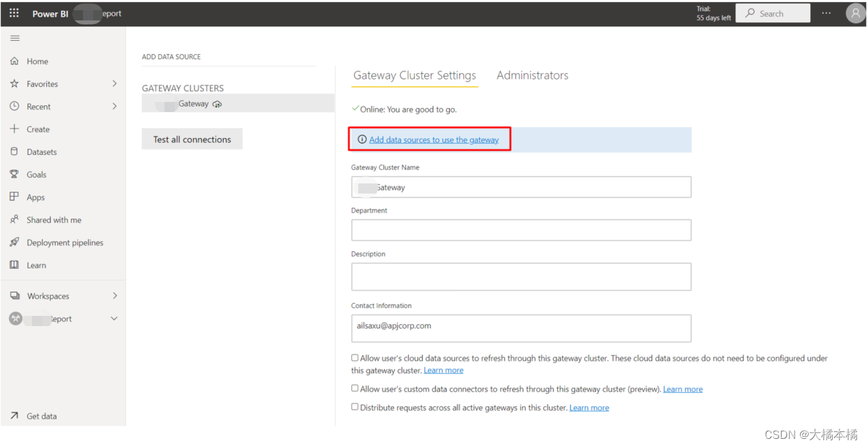Viewport: 868px width, 447px height.
Task: Open the app launcher waffle icon
Action: (14, 13)
